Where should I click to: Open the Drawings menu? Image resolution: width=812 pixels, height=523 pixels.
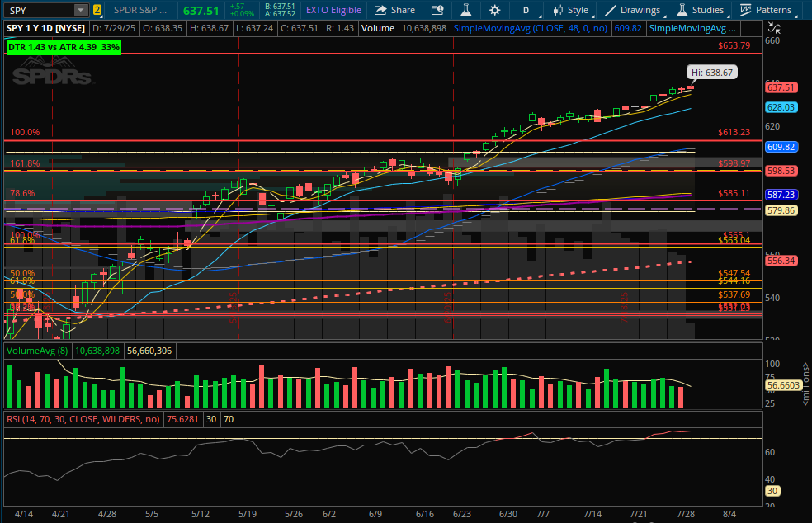[x=633, y=10]
